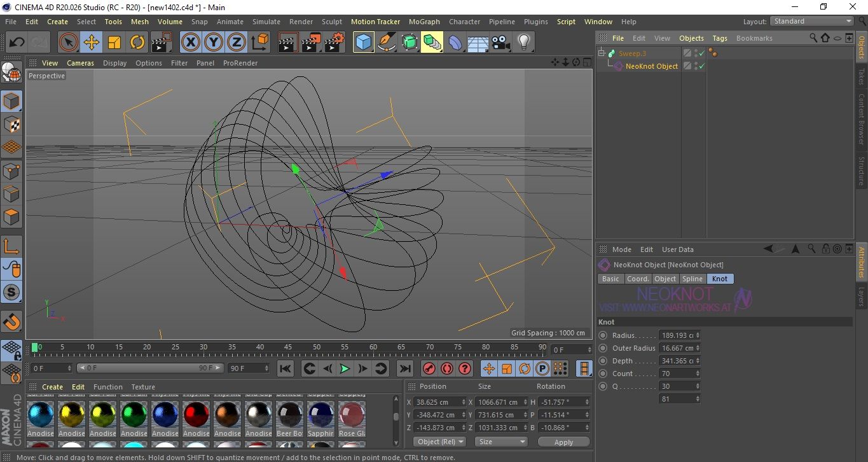
Task: Toggle Depth keyframe circle button
Action: 603,361
